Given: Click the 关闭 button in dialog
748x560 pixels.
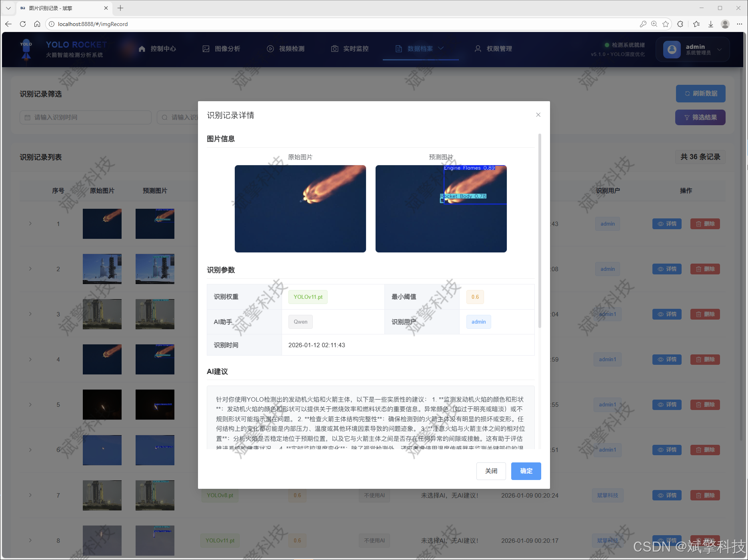Looking at the screenshot, I should point(491,471).
